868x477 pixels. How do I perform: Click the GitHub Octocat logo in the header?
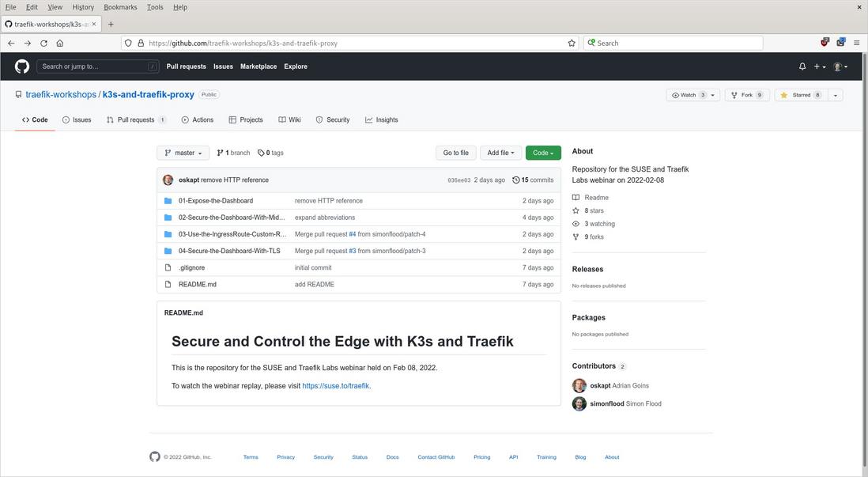[22, 66]
